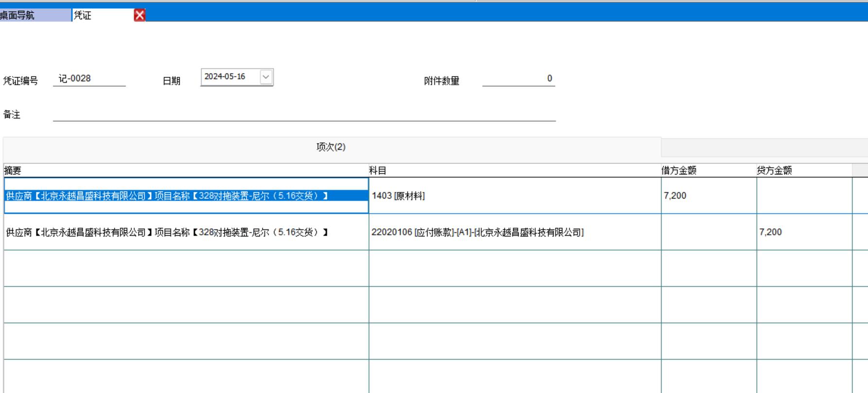Click the empty third row summary cell
Screen dimensions: 868x393
(x=186, y=268)
